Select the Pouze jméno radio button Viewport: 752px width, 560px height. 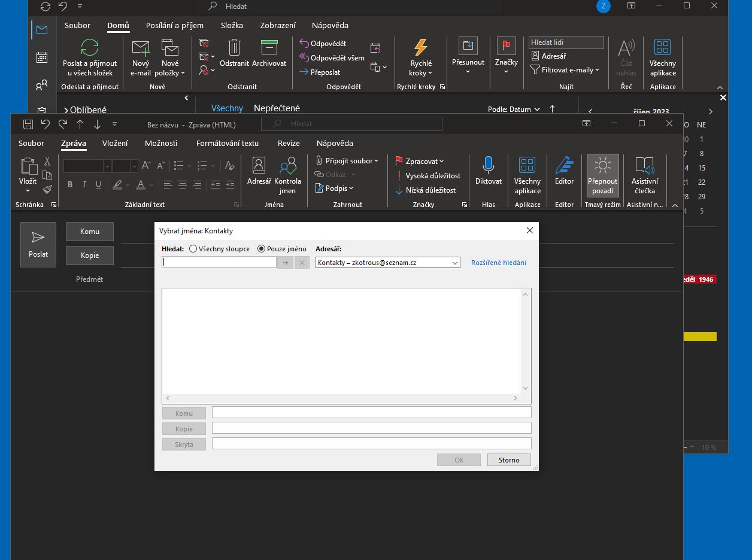pyautogui.click(x=261, y=249)
